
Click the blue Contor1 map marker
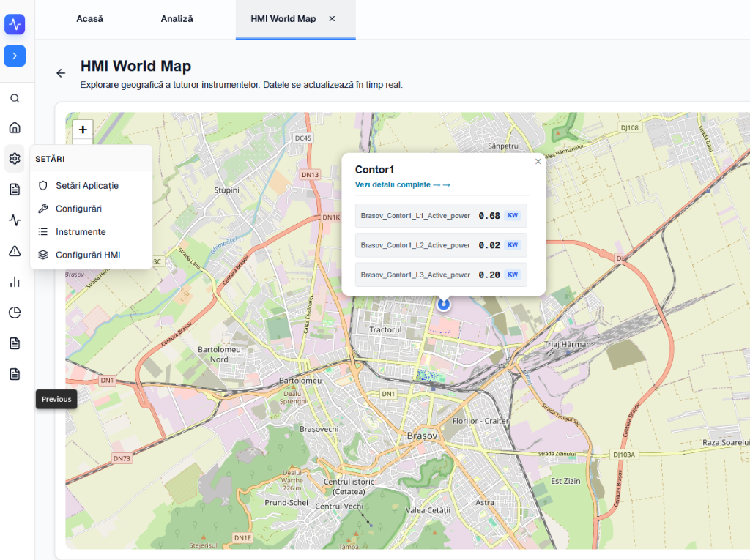pos(444,304)
